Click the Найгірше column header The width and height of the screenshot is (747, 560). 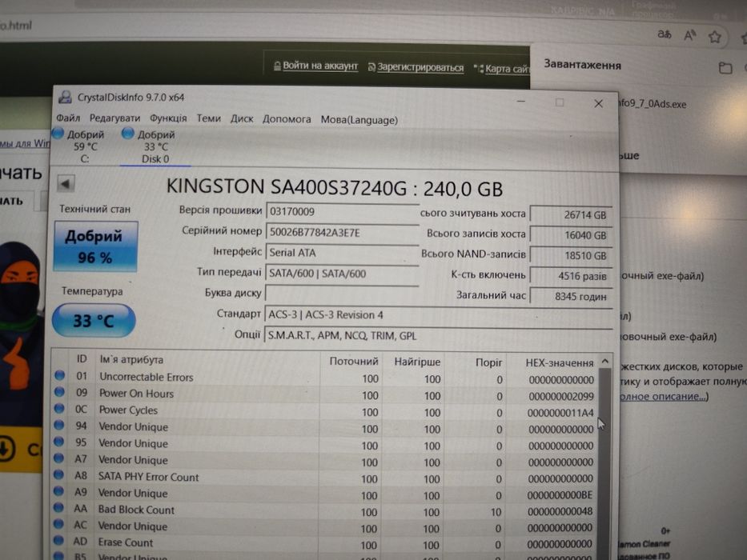[417, 362]
